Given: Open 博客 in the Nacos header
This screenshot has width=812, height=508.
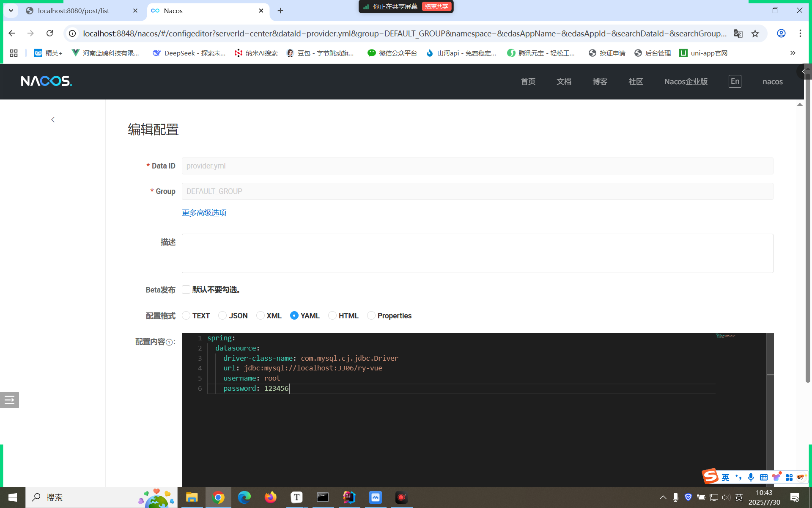Looking at the screenshot, I should (x=600, y=82).
